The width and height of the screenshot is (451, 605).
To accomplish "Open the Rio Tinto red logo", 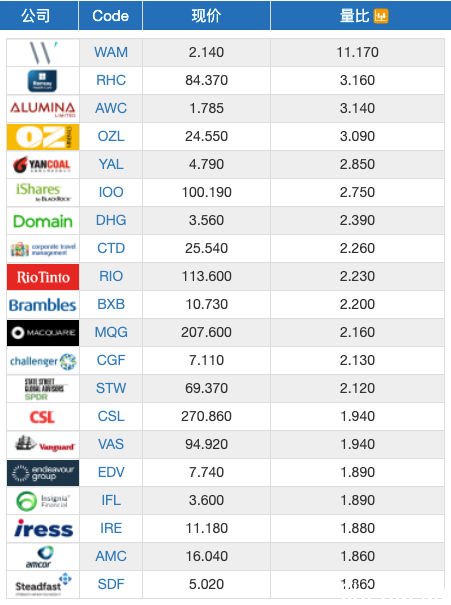I will tap(43, 277).
